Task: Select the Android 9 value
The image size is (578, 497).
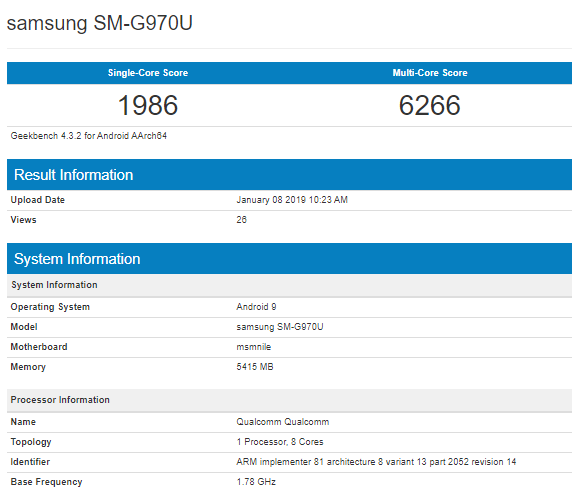Action: [256, 307]
